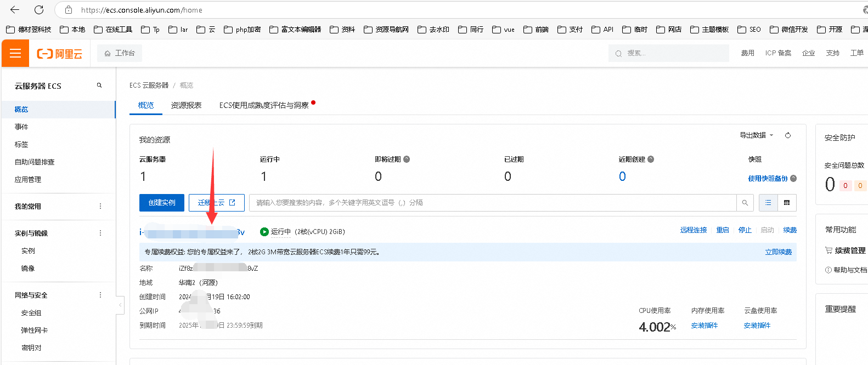Click the magnifier button of the instance search
868x365 pixels.
(745, 203)
